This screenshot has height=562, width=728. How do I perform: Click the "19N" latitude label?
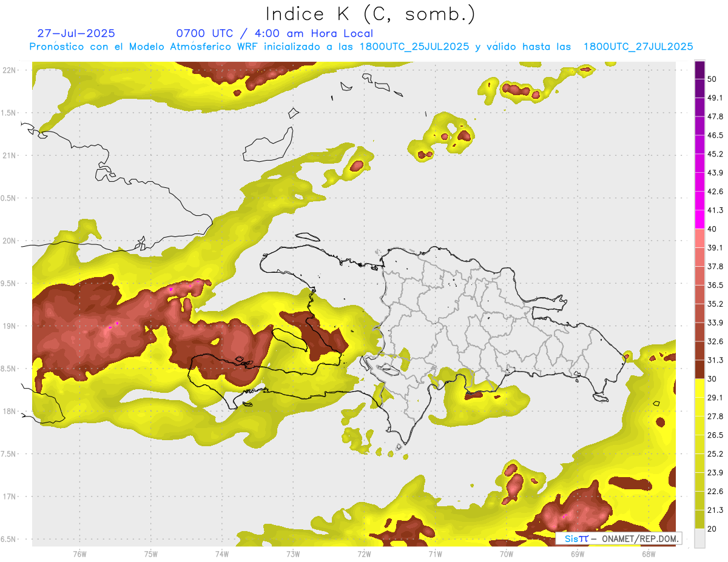click(x=10, y=326)
